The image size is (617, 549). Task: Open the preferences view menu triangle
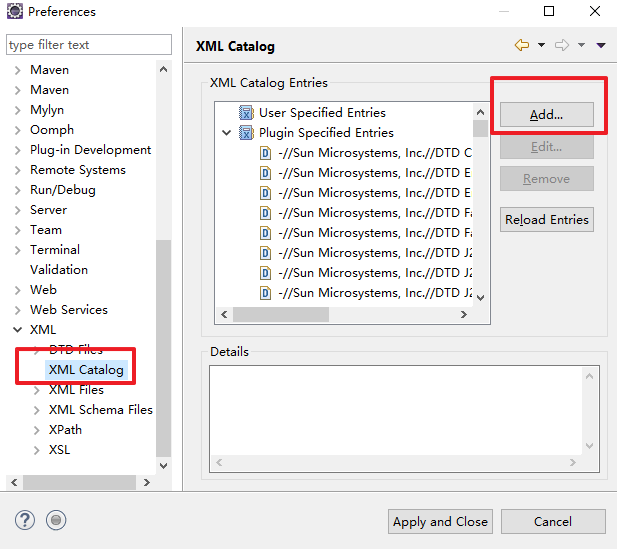(x=601, y=45)
